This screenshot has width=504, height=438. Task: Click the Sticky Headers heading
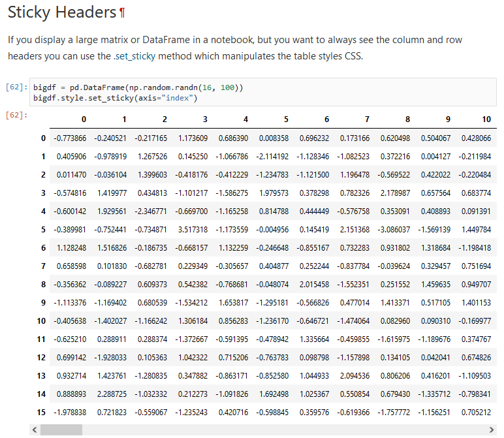pyautogui.click(x=62, y=13)
